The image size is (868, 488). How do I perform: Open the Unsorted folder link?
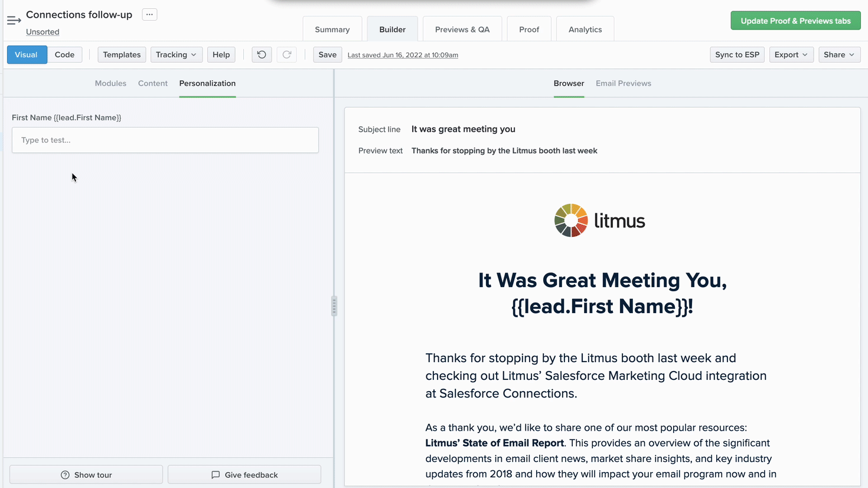(43, 32)
